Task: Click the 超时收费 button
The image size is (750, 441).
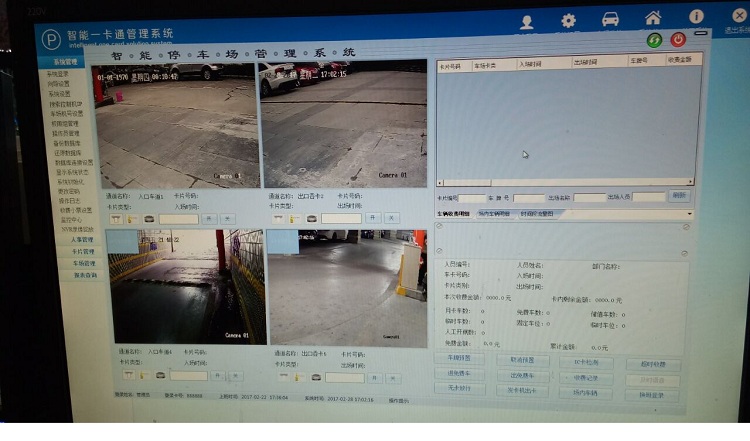Action: [x=653, y=364]
